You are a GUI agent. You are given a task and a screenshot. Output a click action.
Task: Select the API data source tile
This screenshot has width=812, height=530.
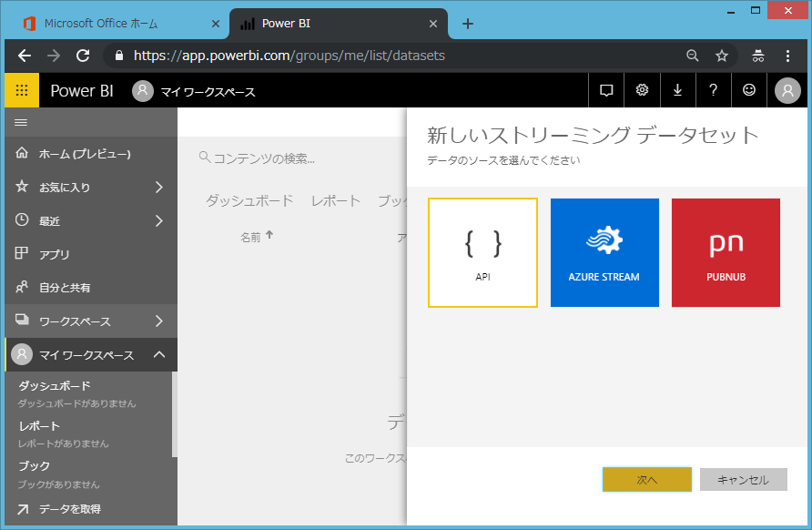pos(482,252)
